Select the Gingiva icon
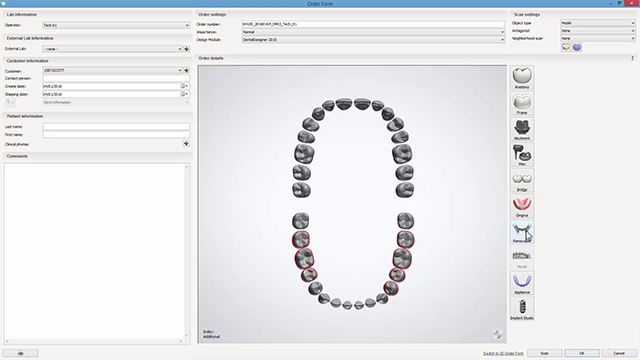Image resolution: width=640 pixels, height=360 pixels. (x=522, y=206)
